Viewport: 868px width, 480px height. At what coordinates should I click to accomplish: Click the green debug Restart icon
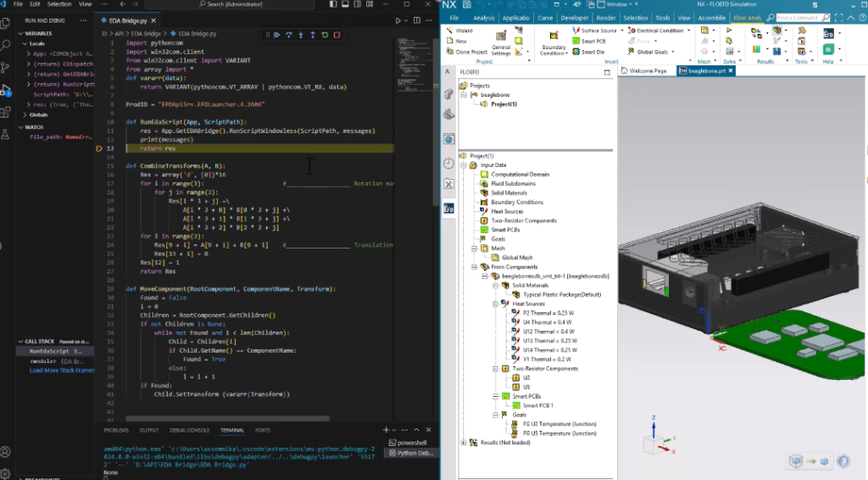click(325, 35)
